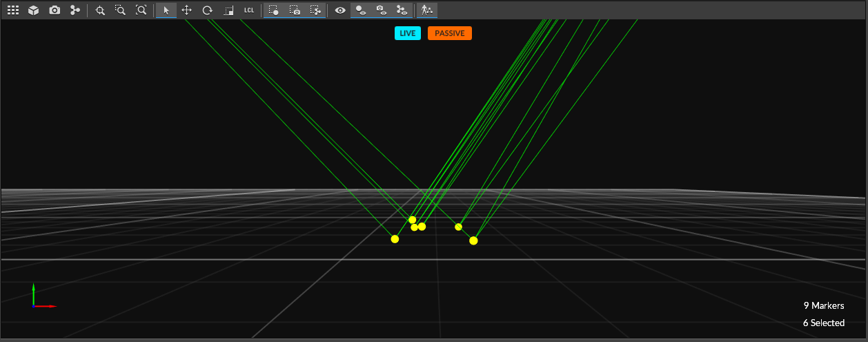Viewport: 868px width, 342px height.
Task: Choose the scale tool
Action: pyautogui.click(x=228, y=10)
